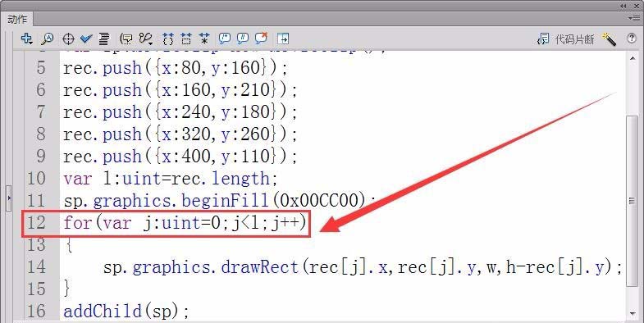Apply line comment to selection
Viewport: 644px width, 323px height.
click(243, 39)
